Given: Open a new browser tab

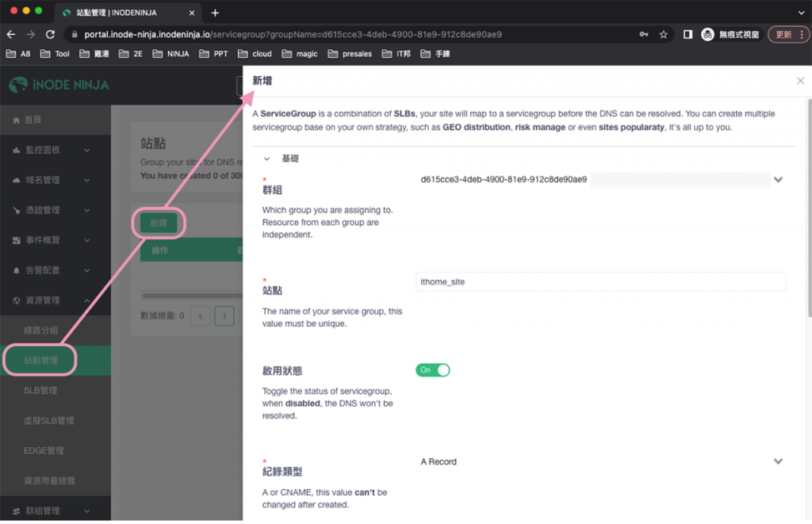Looking at the screenshot, I should coord(215,13).
